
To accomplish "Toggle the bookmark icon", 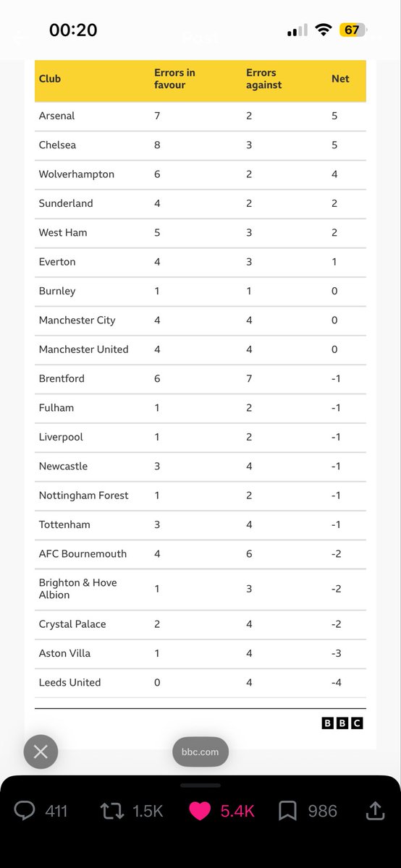I will pyautogui.click(x=287, y=811).
